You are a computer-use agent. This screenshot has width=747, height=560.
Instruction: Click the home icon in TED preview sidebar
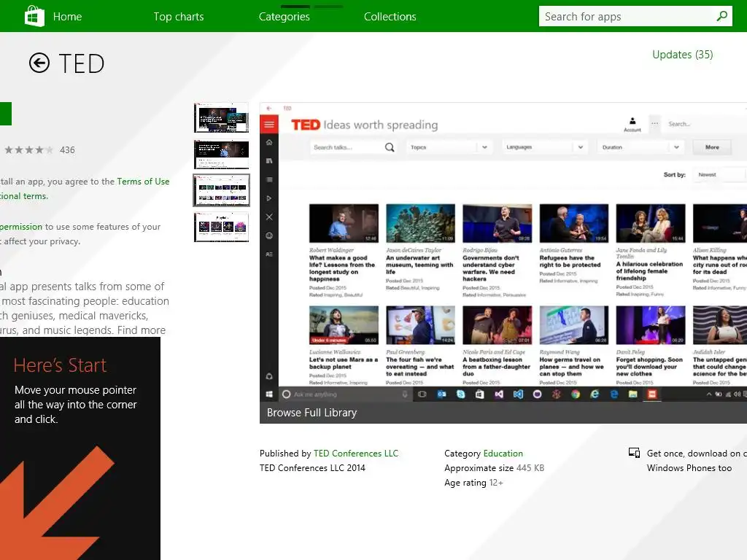tap(269, 142)
